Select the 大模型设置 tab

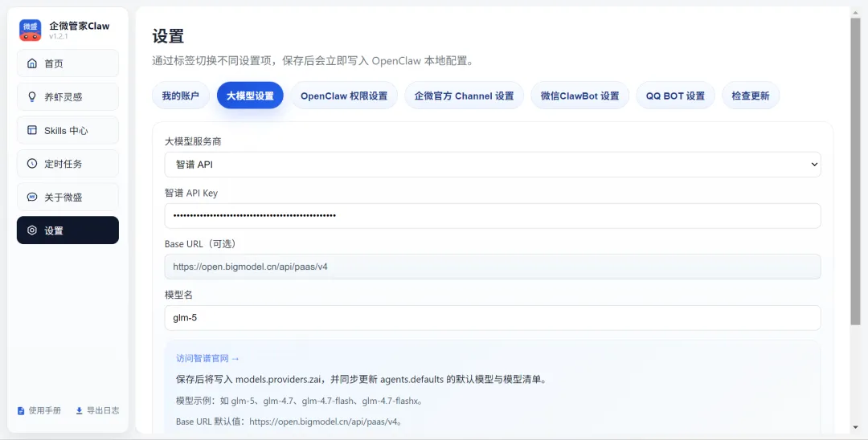pos(250,96)
